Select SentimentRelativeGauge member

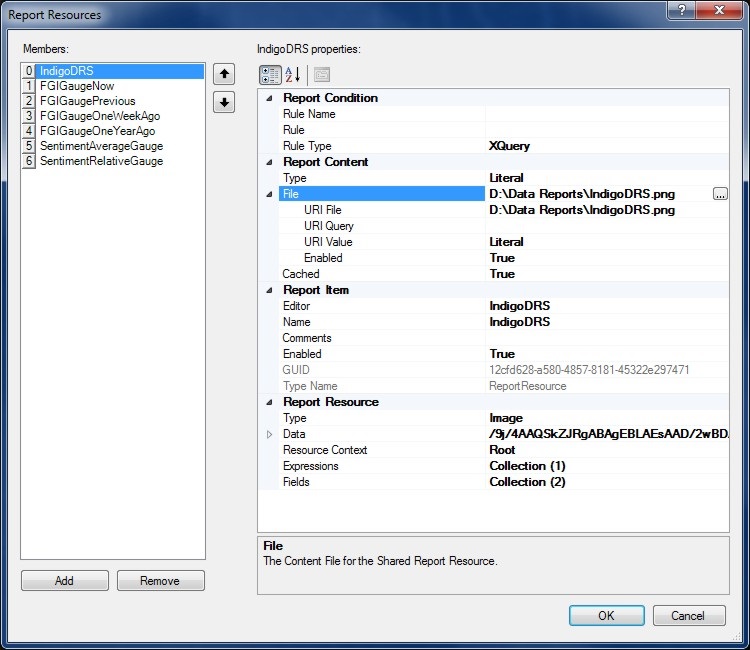[101, 161]
